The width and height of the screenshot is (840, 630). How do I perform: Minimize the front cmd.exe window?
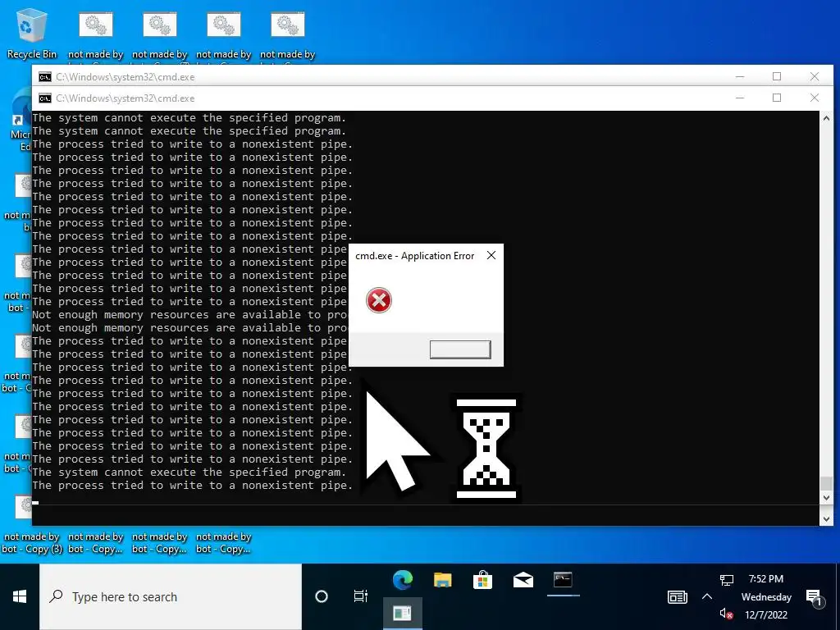740,98
